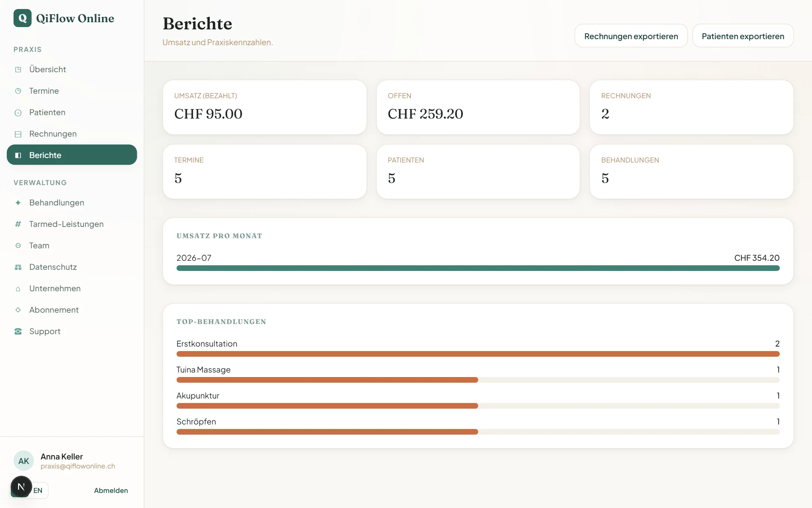Click 'Umsatz und Praxiskennzahlen.' subtitle
Viewport: 812px width, 508px height.
(x=218, y=42)
